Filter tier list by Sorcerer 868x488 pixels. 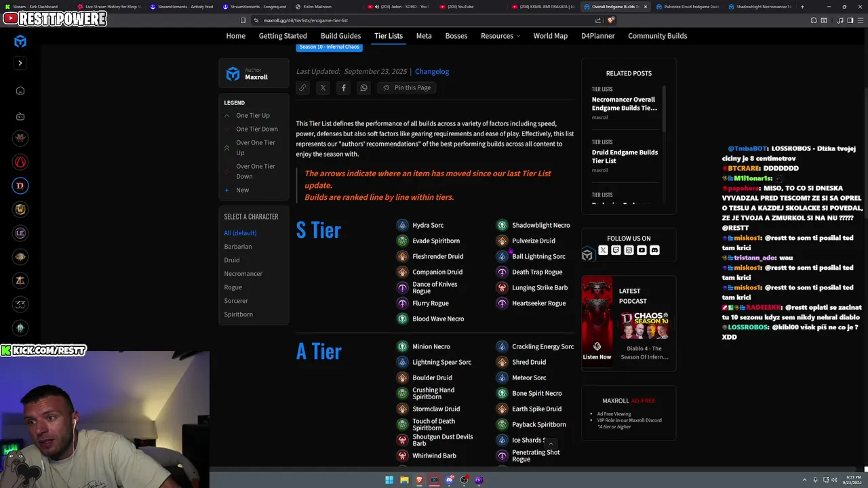coord(236,300)
